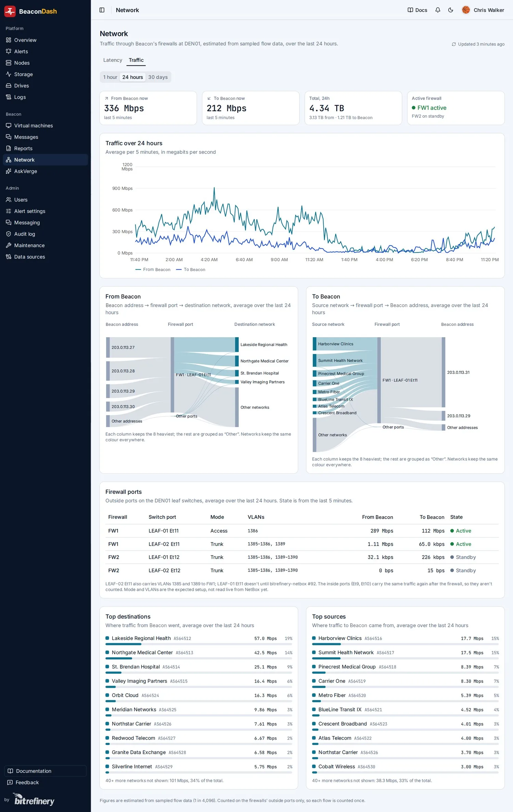Image resolution: width=513 pixels, height=812 pixels.
Task: Click the Alert settings sliders icon
Action: [x=9, y=211]
